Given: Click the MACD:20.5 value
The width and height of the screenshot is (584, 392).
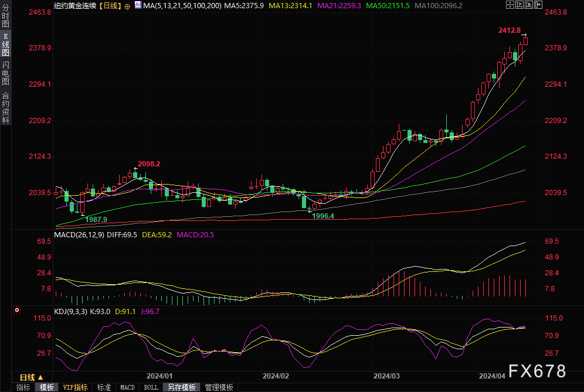Looking at the screenshot, I should point(195,235).
